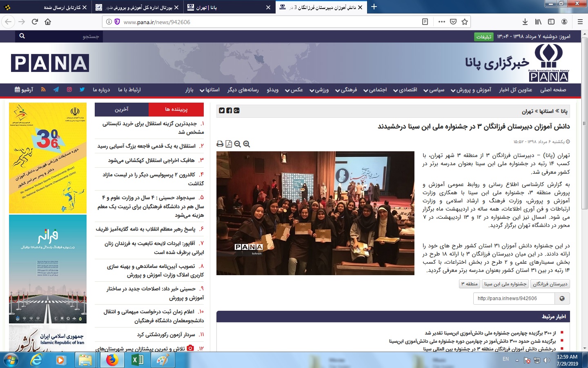
Task: Click short URL field pana.ir/news/942606
Action: coord(514,298)
